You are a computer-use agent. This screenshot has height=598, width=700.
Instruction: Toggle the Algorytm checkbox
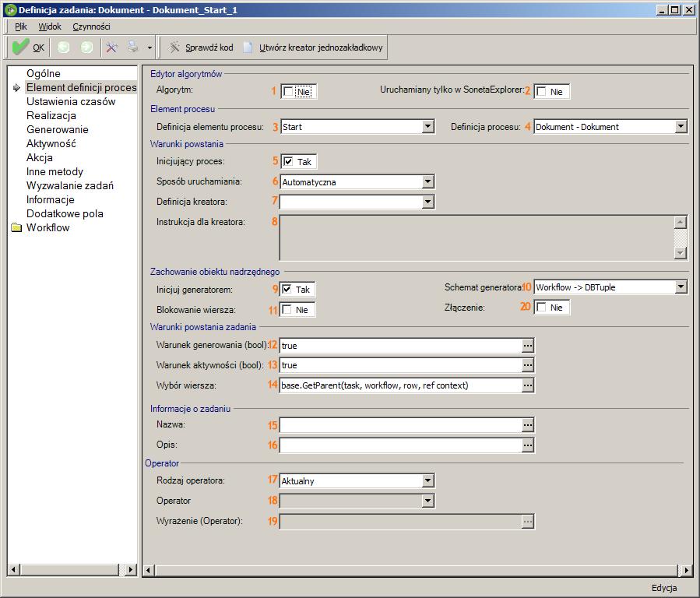pyautogui.click(x=288, y=91)
